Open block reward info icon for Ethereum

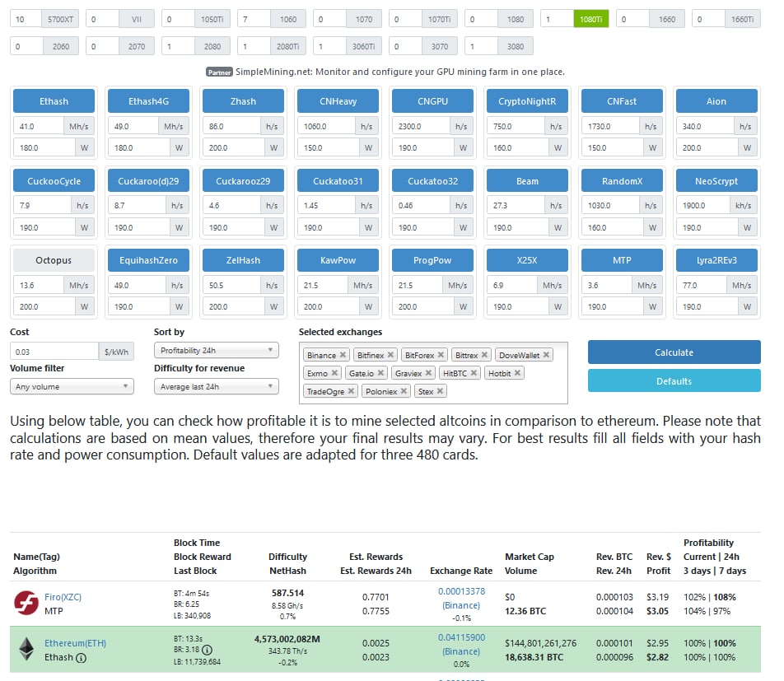(x=207, y=650)
